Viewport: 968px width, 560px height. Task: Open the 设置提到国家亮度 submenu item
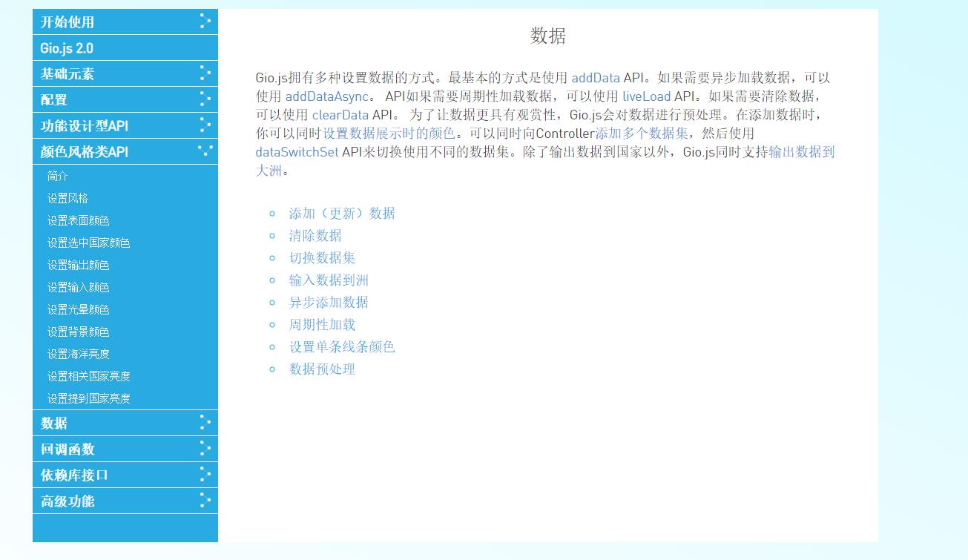pyautogui.click(x=88, y=398)
